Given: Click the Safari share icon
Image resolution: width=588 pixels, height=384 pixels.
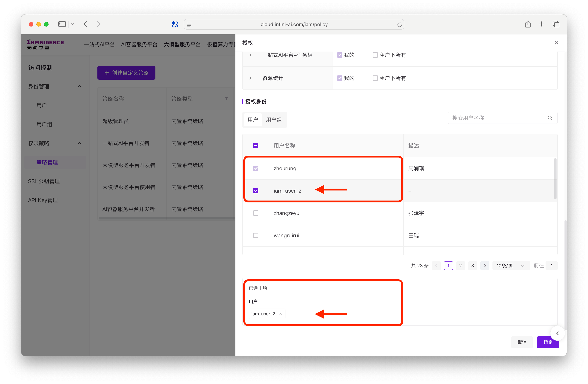Looking at the screenshot, I should point(528,24).
